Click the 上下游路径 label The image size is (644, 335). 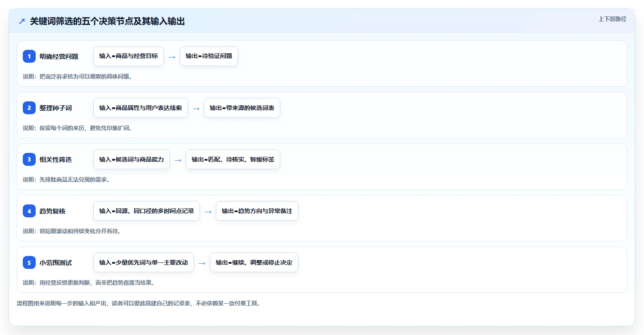pos(613,19)
